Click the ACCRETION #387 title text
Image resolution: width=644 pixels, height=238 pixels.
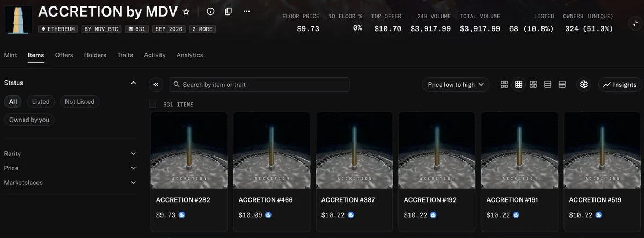tap(348, 200)
